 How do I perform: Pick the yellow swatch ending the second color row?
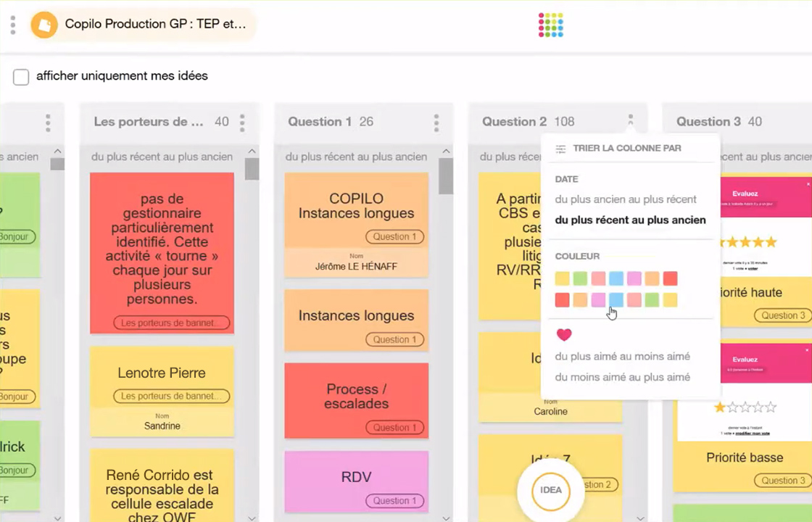coord(670,300)
